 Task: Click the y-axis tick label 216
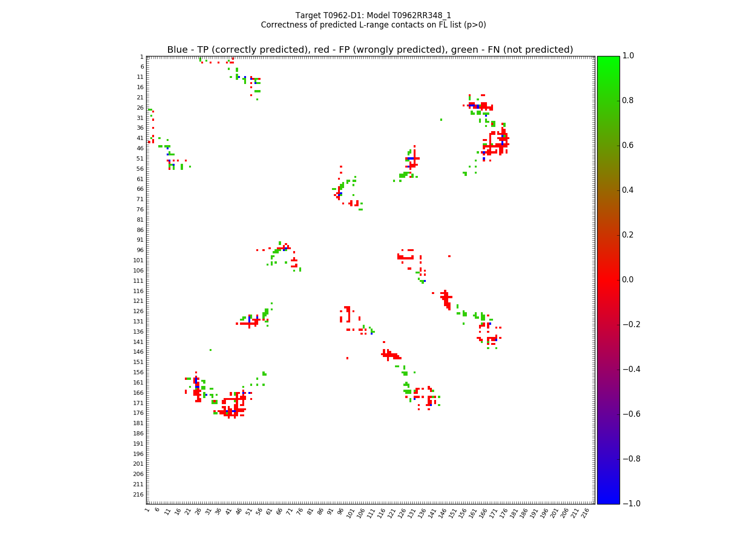pyautogui.click(x=138, y=495)
